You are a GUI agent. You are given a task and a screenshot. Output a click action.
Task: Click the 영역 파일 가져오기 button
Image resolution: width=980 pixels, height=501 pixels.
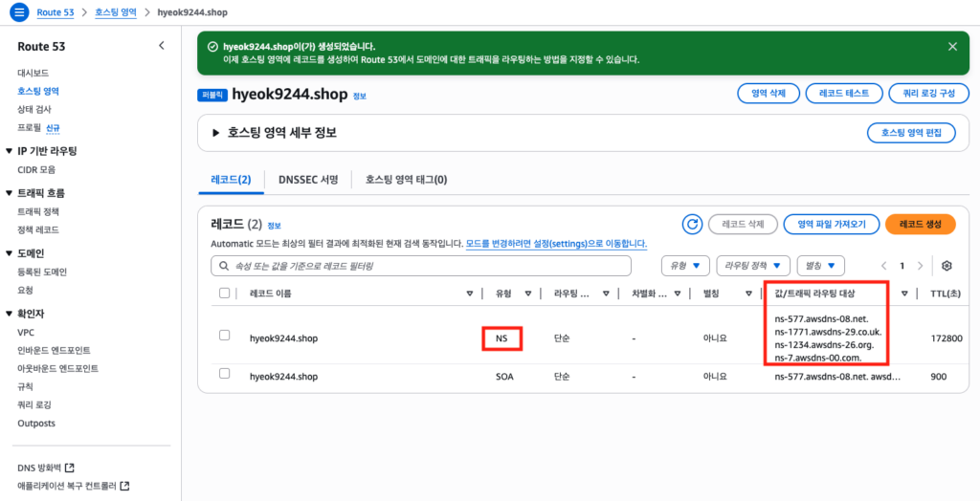pos(831,224)
